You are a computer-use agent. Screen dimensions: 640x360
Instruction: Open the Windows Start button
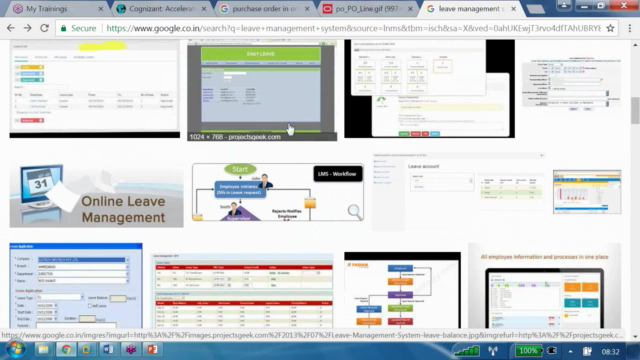[16, 350]
